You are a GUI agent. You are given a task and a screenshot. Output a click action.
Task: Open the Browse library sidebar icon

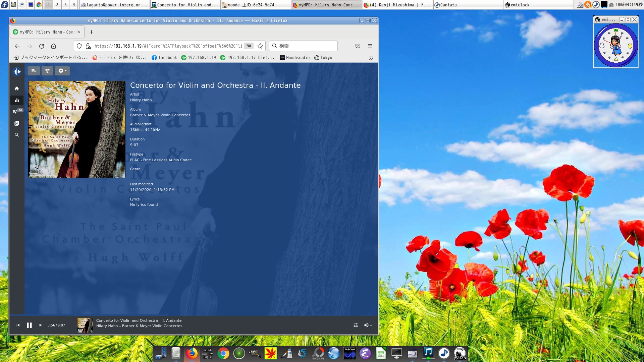17,123
